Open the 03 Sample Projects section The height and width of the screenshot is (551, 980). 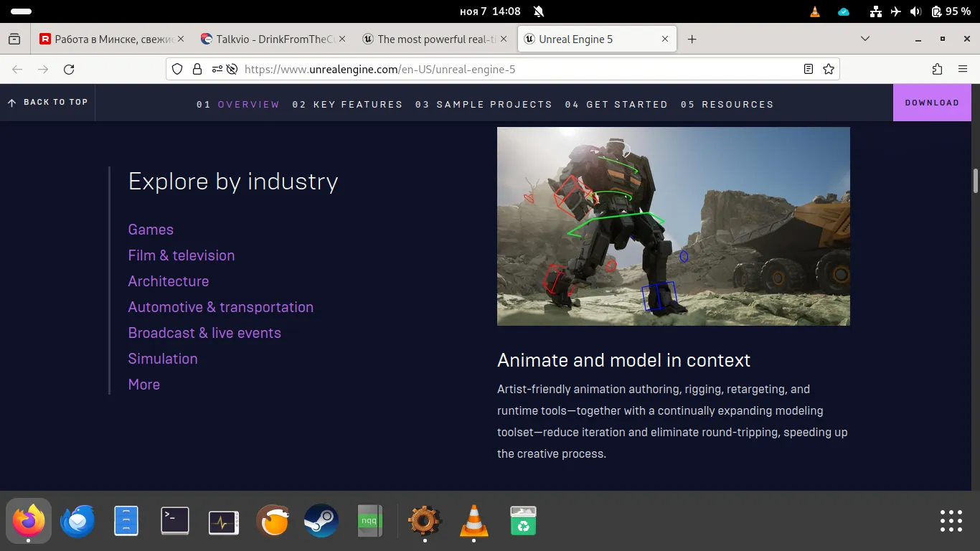(484, 104)
